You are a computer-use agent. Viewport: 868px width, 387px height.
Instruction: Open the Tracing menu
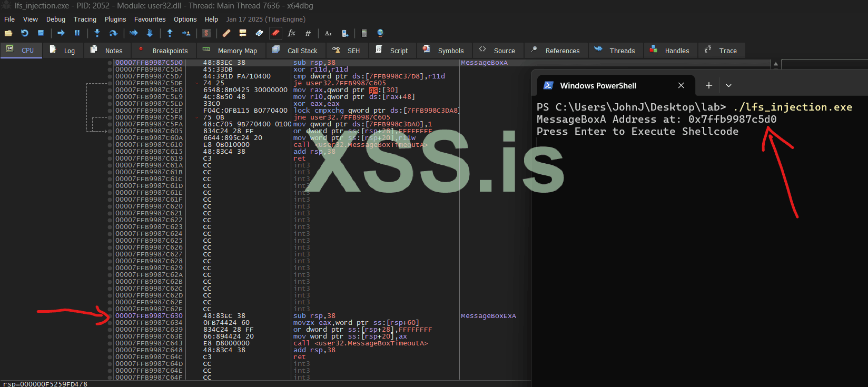tap(85, 19)
